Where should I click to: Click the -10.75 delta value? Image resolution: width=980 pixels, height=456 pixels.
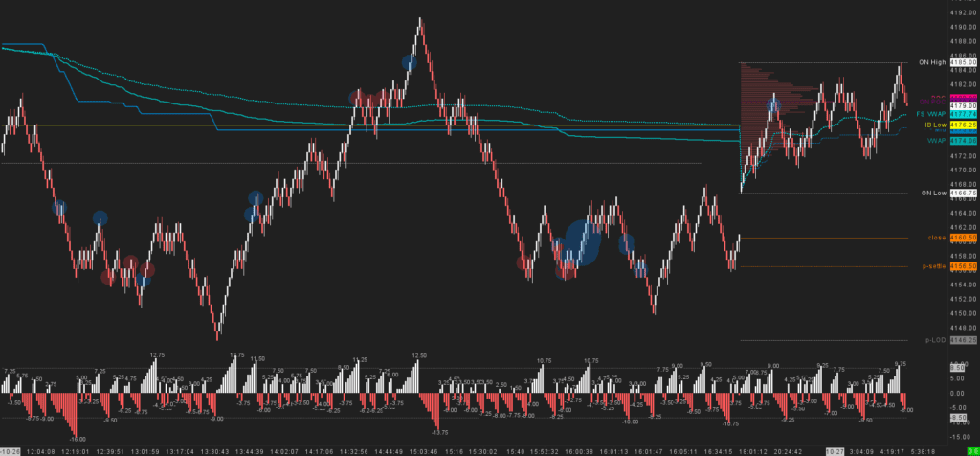pos(730,423)
